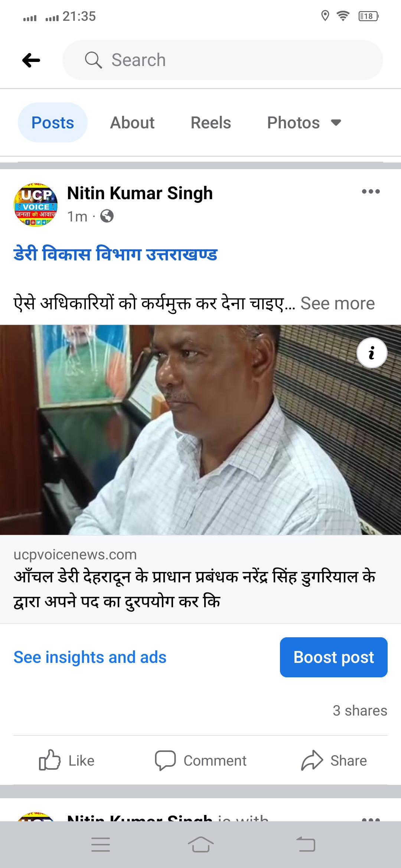Image resolution: width=401 pixels, height=868 pixels.
Task: Tap the globe audience icon
Action: 107,216
